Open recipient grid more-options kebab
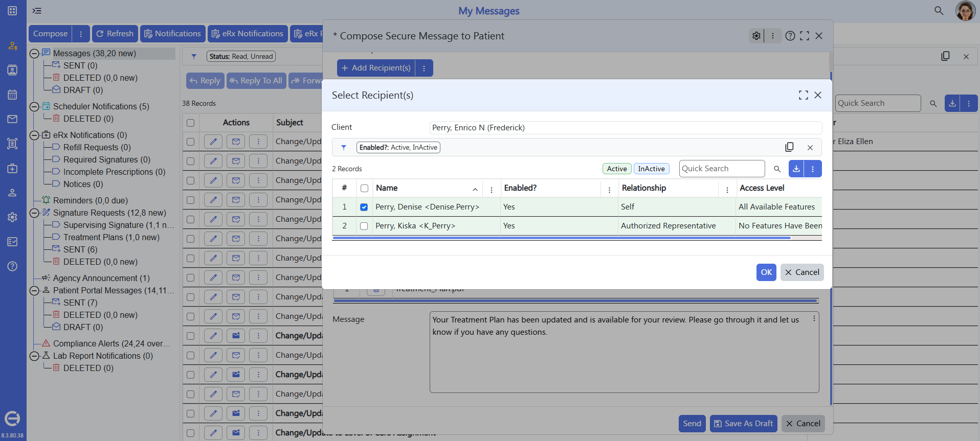The width and height of the screenshot is (980, 441). click(x=813, y=169)
